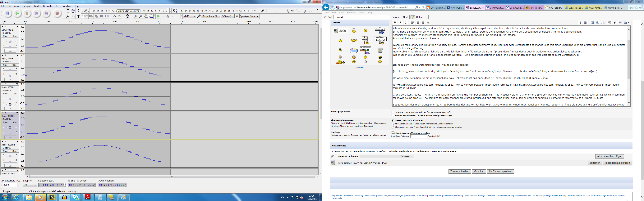Click Trim Audio outside selection icon
644x201 pixels.
tap(102, 16)
